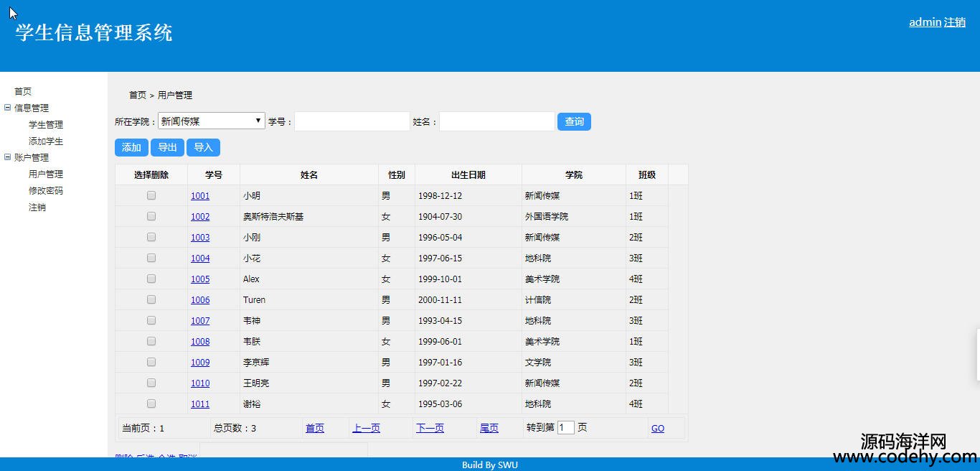Click 注销 link in top header
The height and width of the screenshot is (471, 980).
(955, 22)
